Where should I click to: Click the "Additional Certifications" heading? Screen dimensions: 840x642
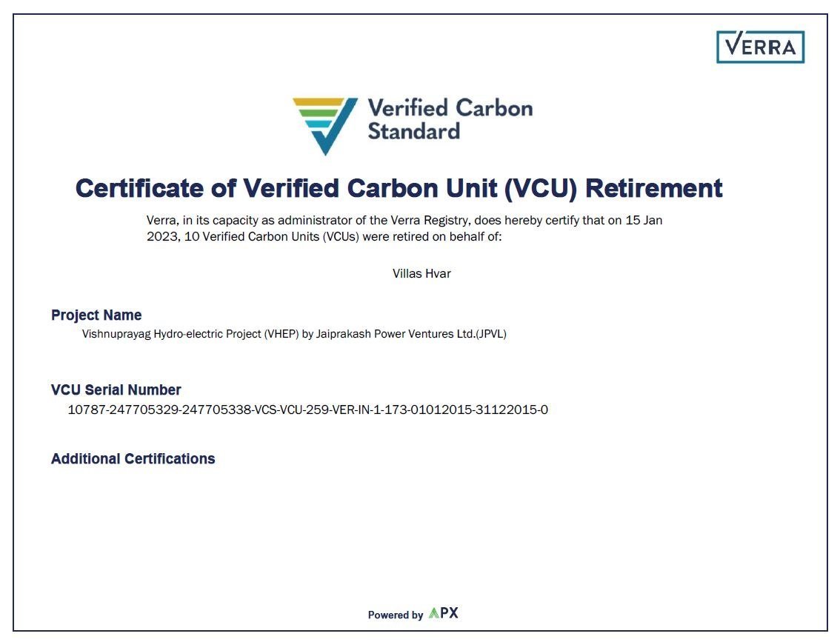coord(133,459)
